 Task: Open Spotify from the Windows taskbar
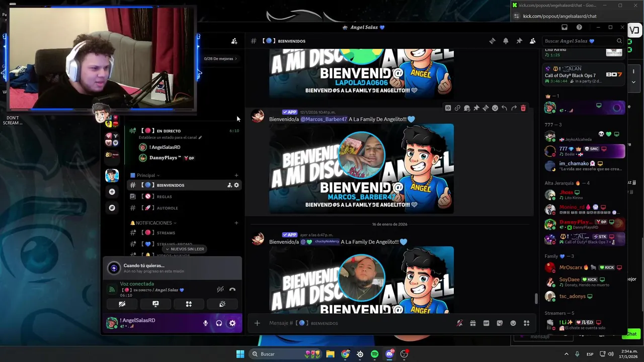coord(374,354)
